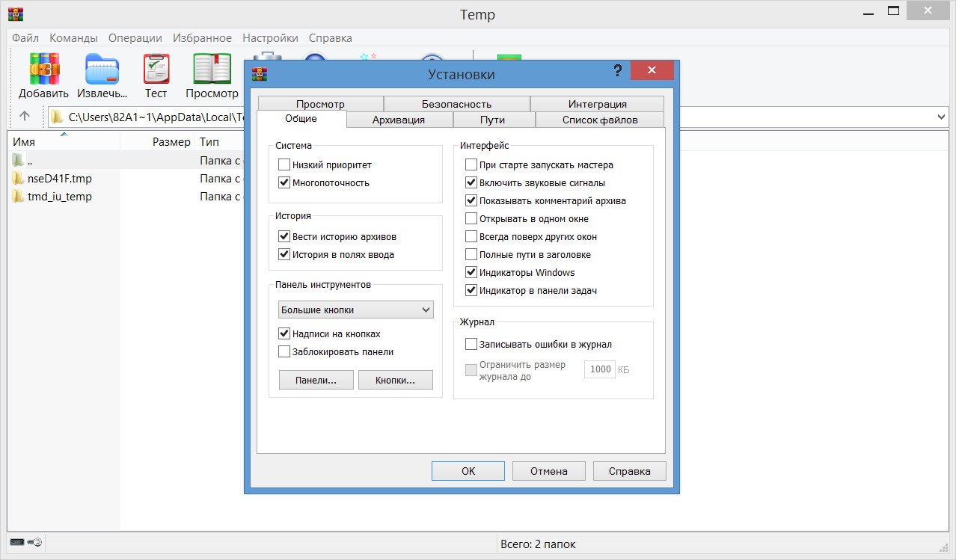Expand the address bar path dropdown arrow
Viewport: 956px width, 560px height.
[x=941, y=117]
